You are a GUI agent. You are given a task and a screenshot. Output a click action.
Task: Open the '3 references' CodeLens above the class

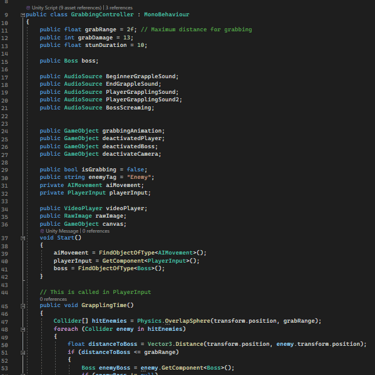point(119,8)
